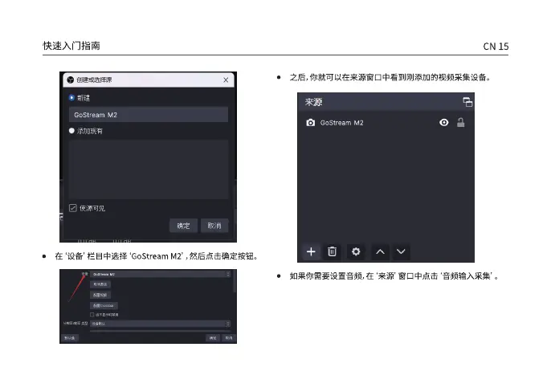
Task: Click 取消 in the create source dialog
Action: click(x=214, y=225)
